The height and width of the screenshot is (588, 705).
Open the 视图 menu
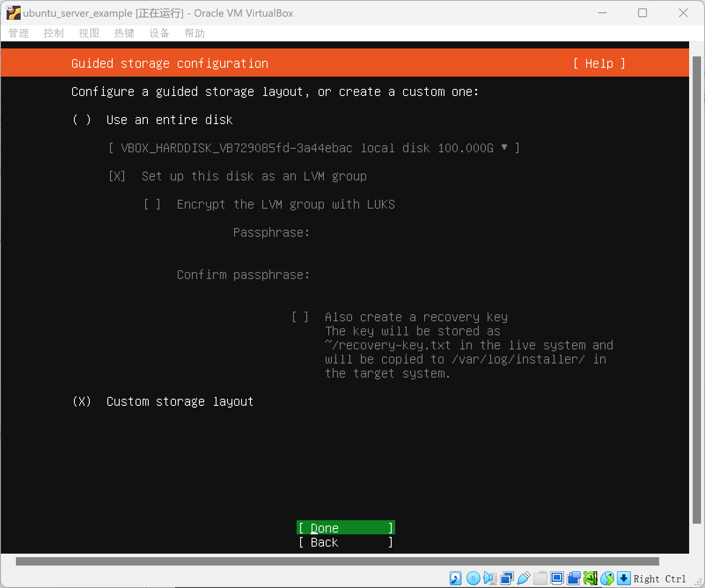pyautogui.click(x=89, y=33)
